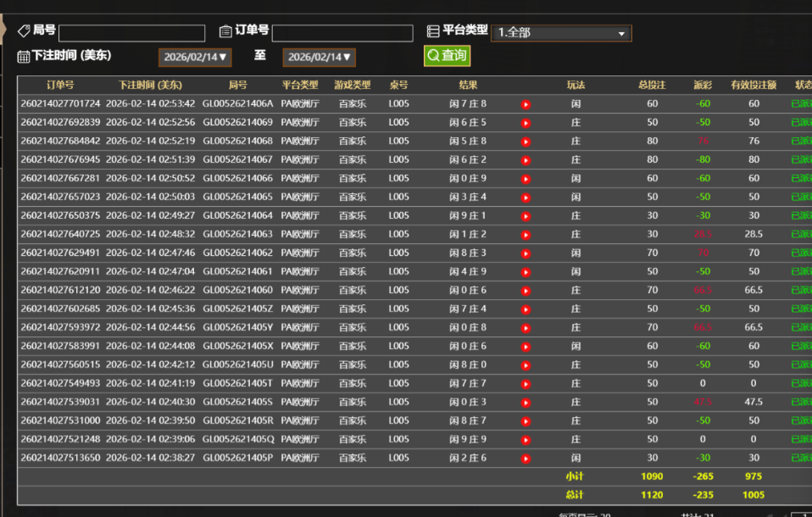Select order row 260214027513650
This screenshot has width=812, height=517.
60,459
